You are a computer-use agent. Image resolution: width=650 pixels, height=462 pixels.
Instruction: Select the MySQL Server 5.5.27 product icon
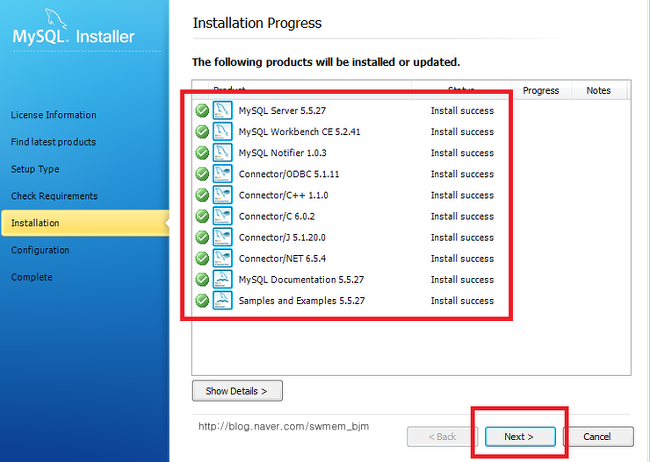pyautogui.click(x=223, y=110)
